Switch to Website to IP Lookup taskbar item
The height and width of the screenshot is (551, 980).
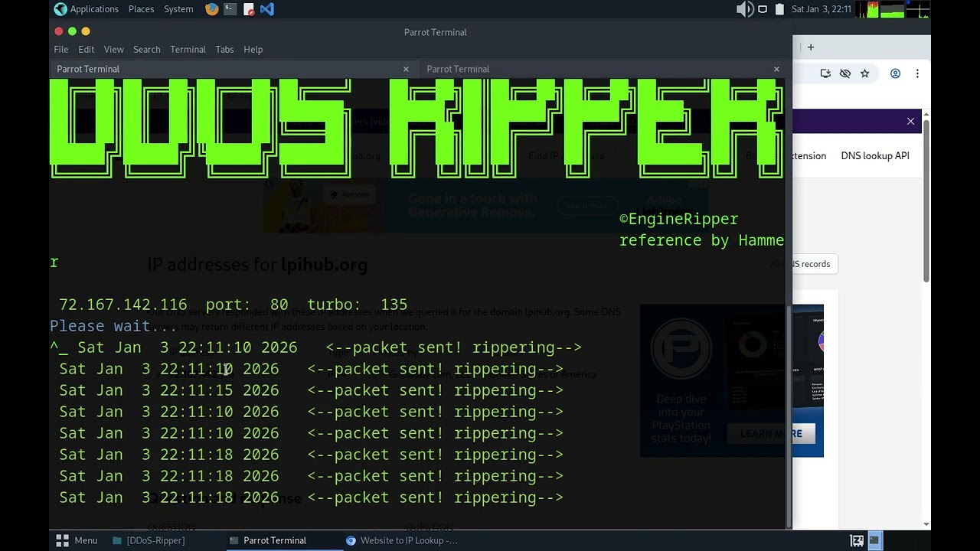coord(402,540)
